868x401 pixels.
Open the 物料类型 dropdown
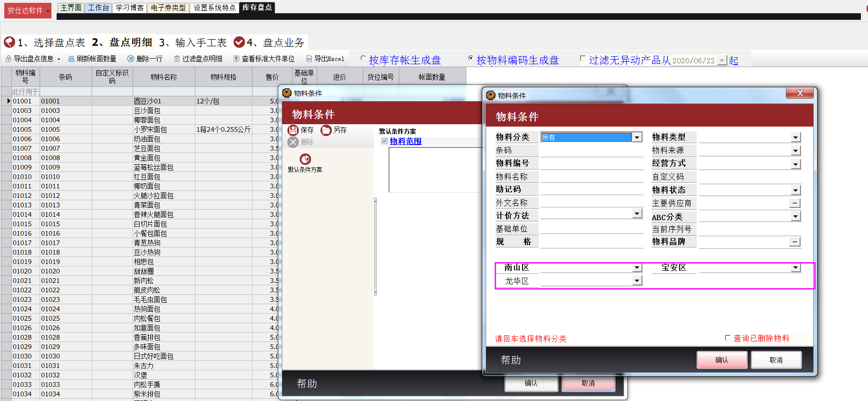pos(796,137)
